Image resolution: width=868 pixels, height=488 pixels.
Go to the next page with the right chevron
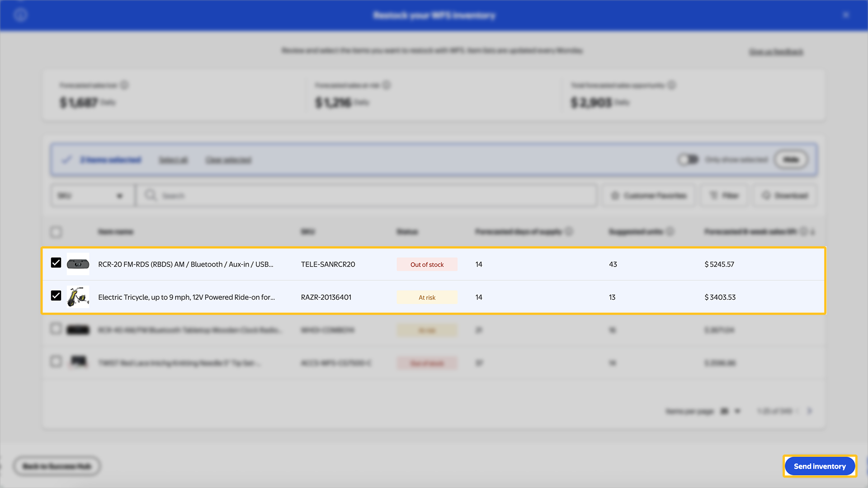810,411
